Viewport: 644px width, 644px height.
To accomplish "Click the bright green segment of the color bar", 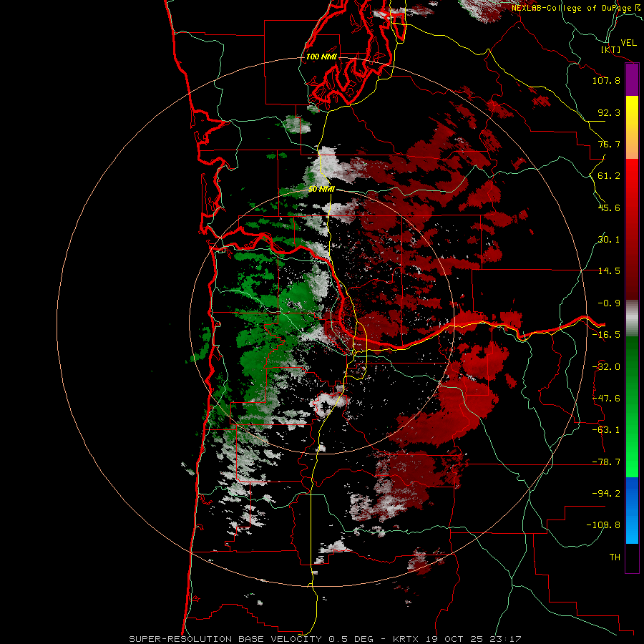I will [632, 406].
